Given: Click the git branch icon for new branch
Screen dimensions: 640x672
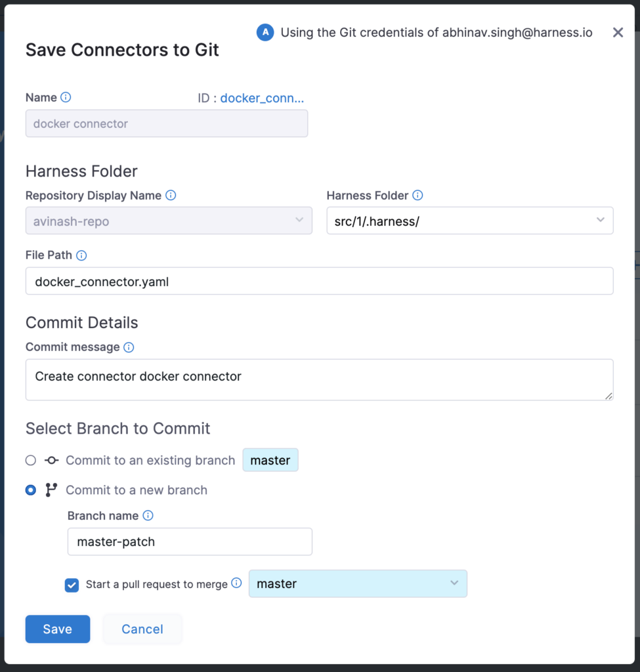Looking at the screenshot, I should pyautogui.click(x=51, y=490).
